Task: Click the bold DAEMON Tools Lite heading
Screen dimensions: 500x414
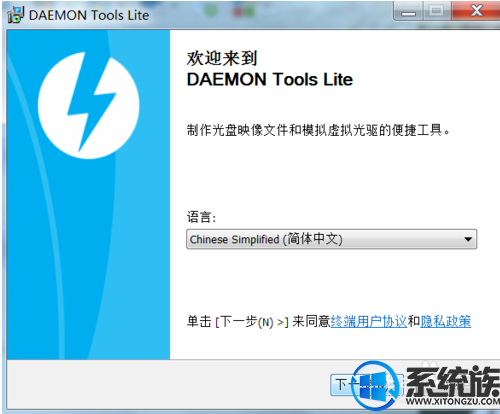Action: pos(270,80)
